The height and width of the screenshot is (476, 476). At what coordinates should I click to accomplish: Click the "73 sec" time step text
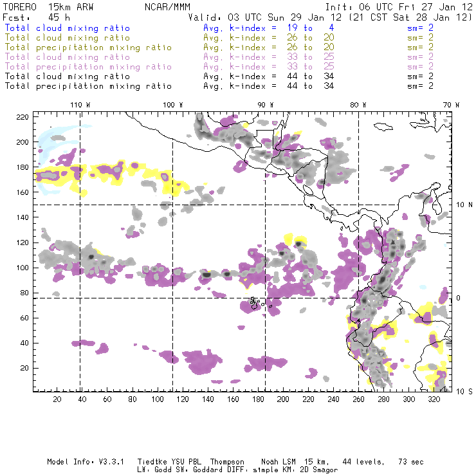[411, 462]
